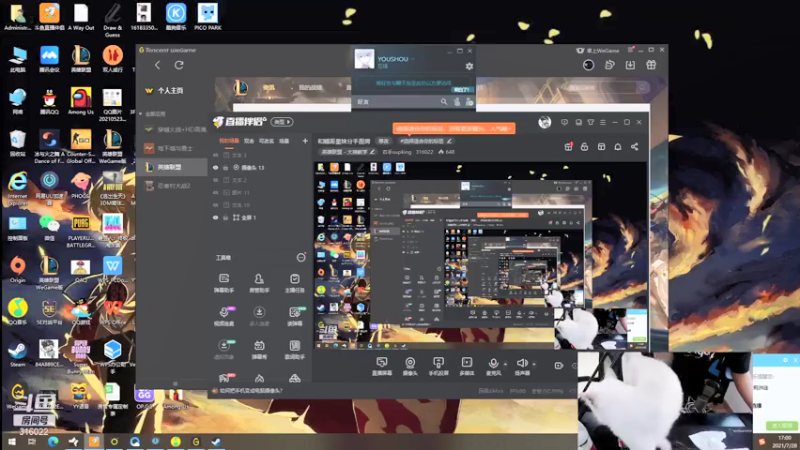
Task: Open Steam desktop shortcut
Action: (17, 354)
